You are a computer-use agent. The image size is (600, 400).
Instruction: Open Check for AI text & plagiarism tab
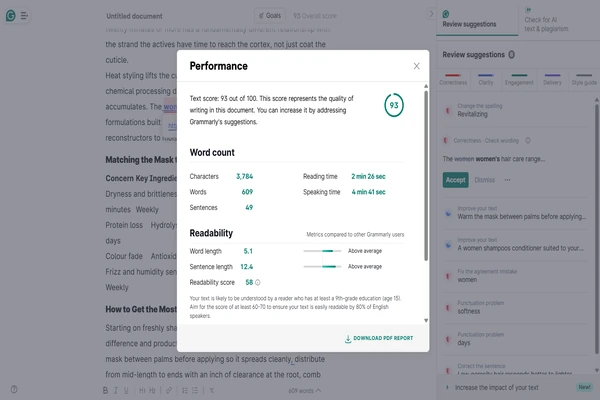pyautogui.click(x=546, y=20)
